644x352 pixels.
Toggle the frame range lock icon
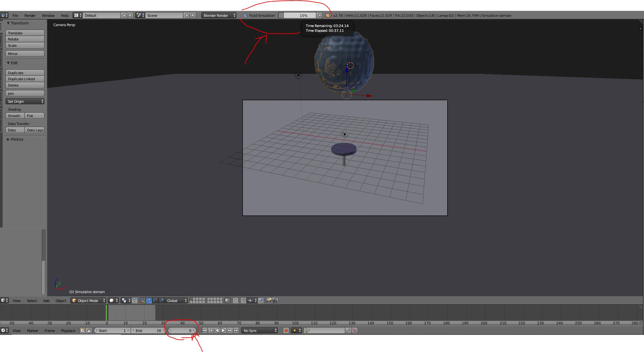89,330
